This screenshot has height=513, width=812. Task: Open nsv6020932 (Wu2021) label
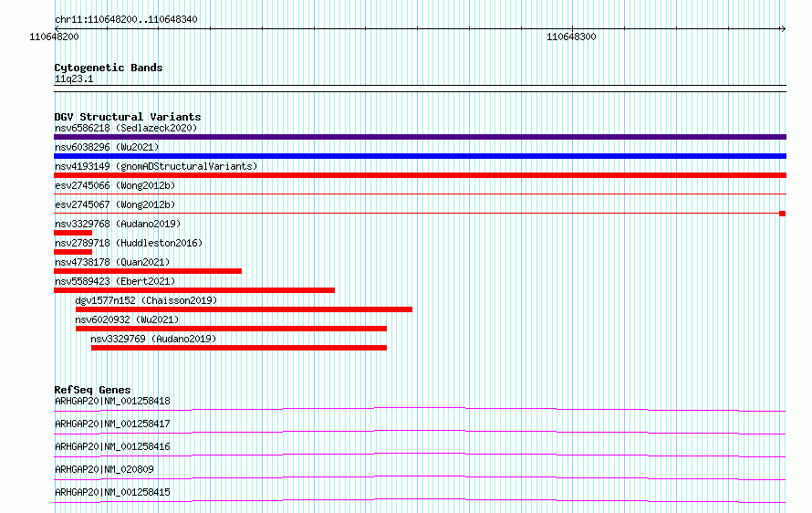127,319
